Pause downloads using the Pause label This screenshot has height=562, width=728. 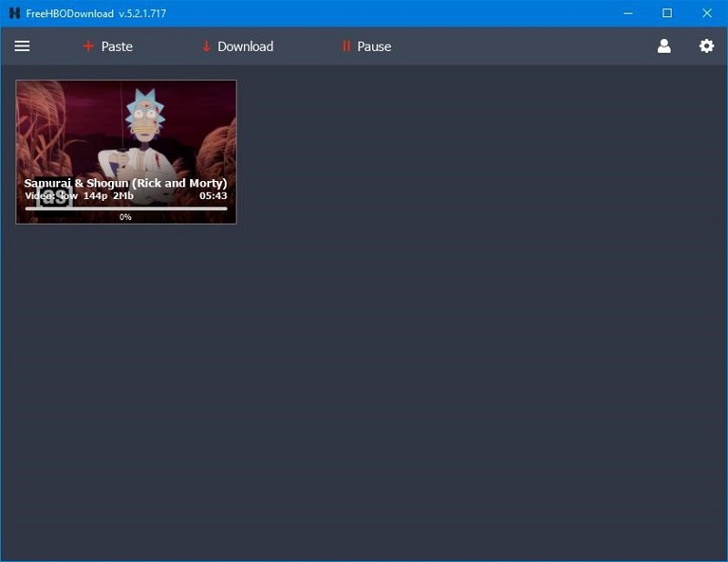click(x=374, y=46)
